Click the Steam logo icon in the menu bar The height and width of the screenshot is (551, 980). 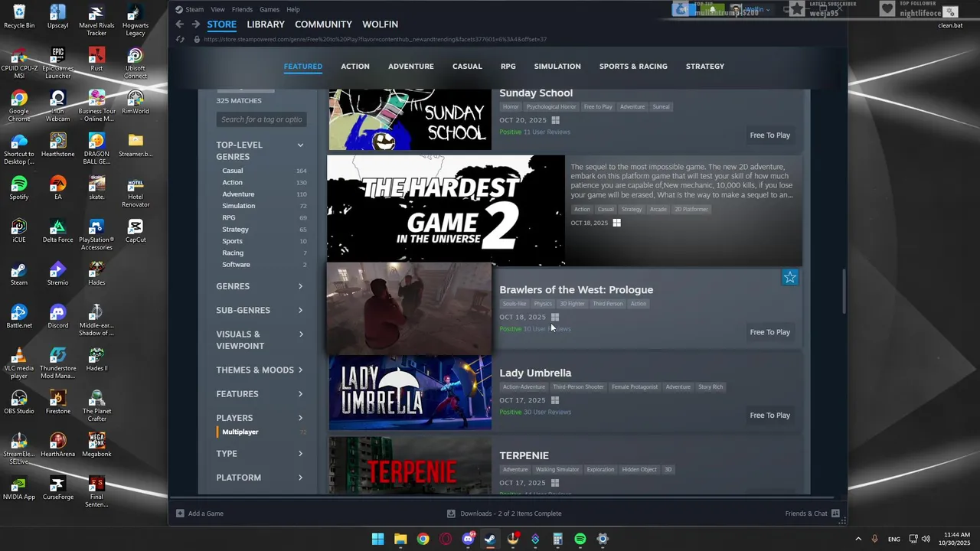coord(179,9)
